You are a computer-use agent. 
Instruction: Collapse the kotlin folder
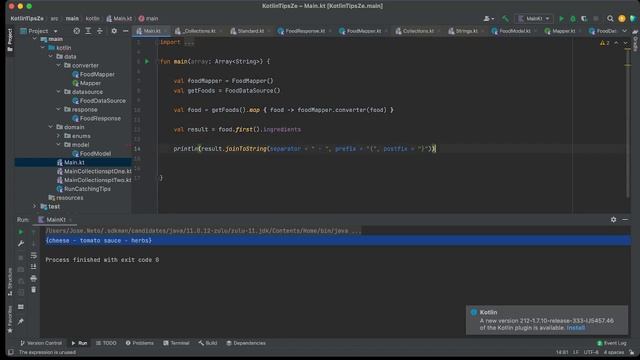42,48
